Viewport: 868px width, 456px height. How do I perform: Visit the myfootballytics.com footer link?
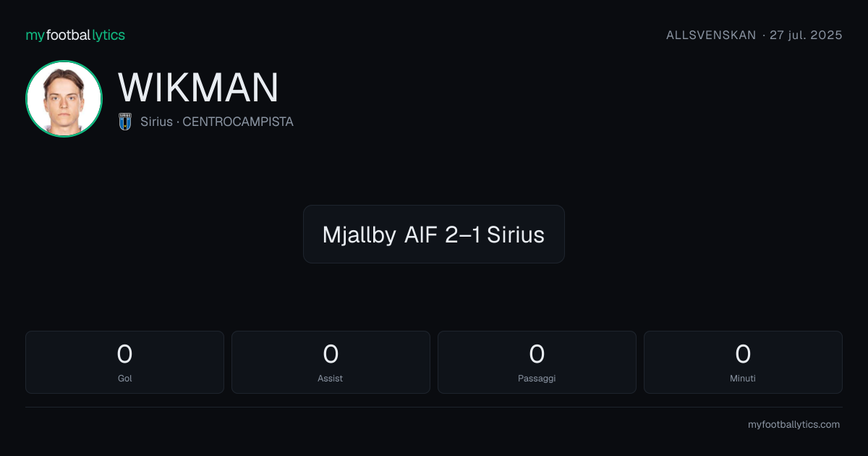793,424
